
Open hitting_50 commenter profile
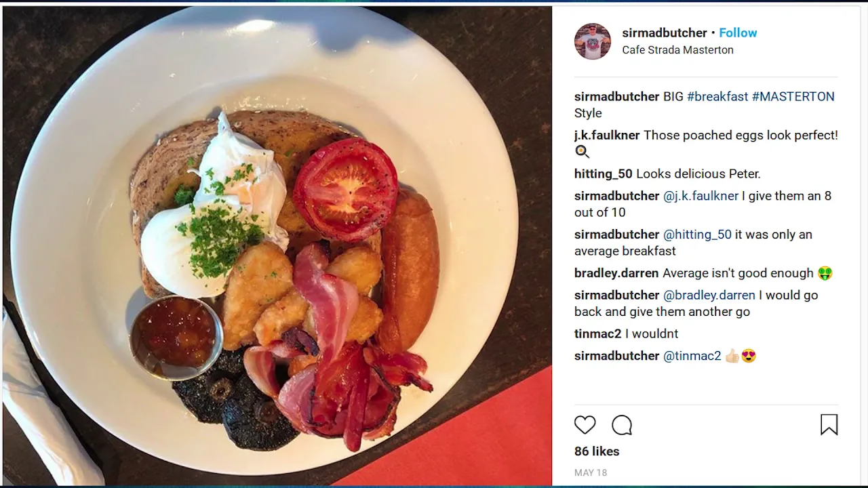(604, 174)
